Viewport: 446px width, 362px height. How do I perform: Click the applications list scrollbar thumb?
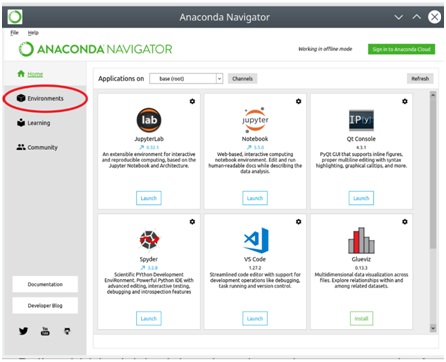tap(433, 173)
